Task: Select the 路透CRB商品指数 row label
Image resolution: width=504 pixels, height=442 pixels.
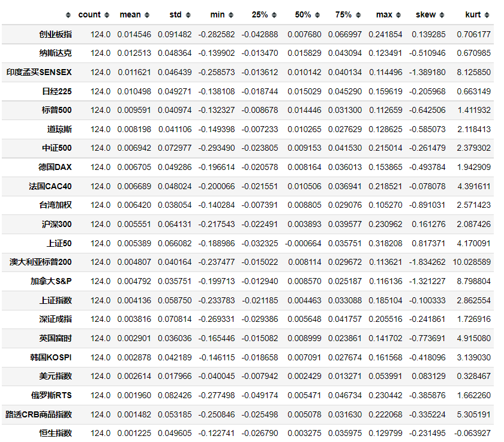Action: tap(38, 414)
